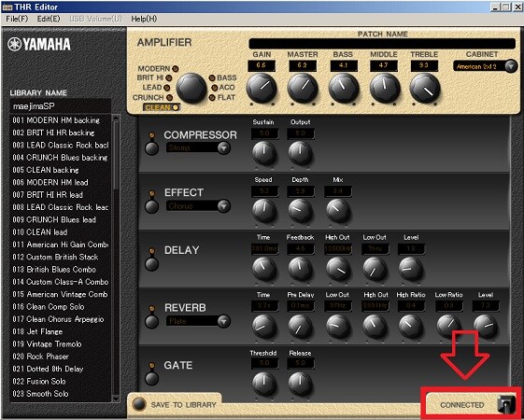Select patch 001 MODERN HM backing
Image resolution: width=524 pixels, height=420 pixels.
(60, 120)
